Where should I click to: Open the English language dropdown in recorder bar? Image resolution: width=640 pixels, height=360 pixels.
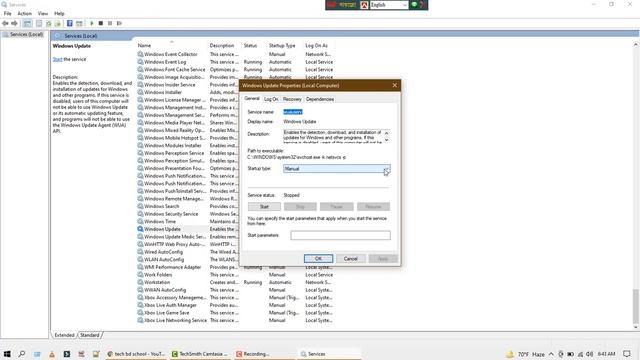pyautogui.click(x=389, y=5)
